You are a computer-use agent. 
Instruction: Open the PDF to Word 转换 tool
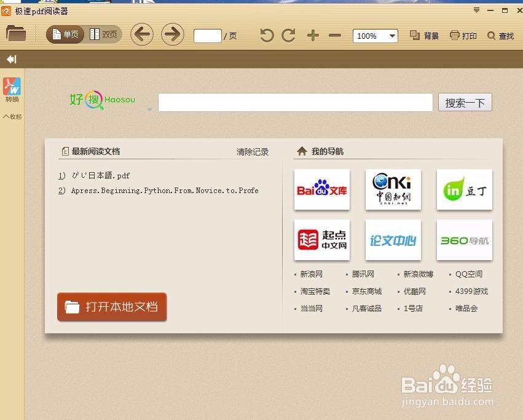(x=12, y=90)
